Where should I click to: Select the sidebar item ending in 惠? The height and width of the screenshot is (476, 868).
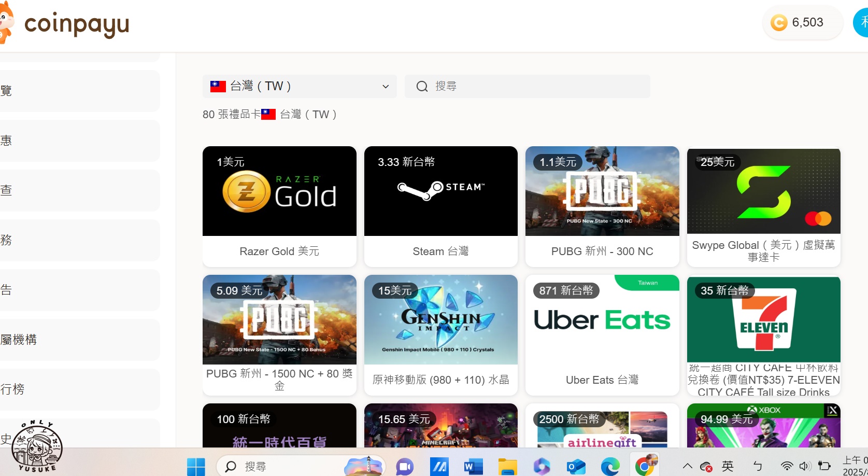pyautogui.click(x=80, y=141)
